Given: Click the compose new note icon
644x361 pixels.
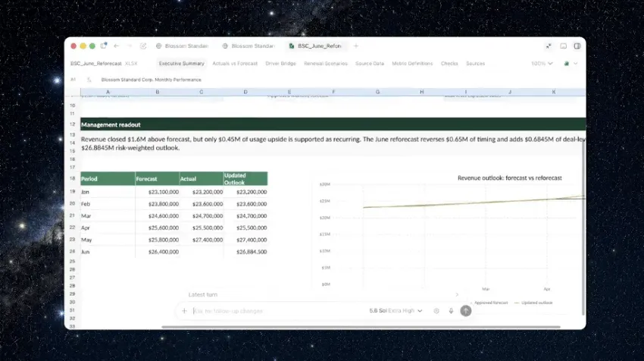Looking at the screenshot, I should coord(143,46).
